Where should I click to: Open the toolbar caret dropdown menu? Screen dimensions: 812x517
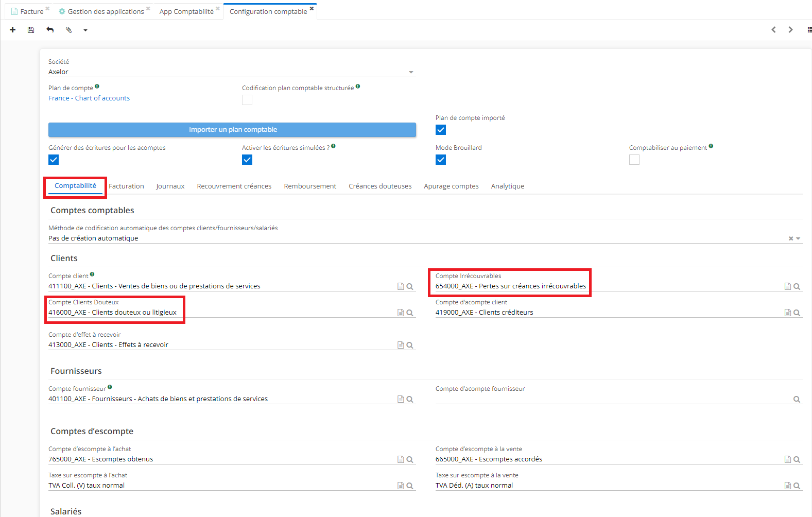85,30
